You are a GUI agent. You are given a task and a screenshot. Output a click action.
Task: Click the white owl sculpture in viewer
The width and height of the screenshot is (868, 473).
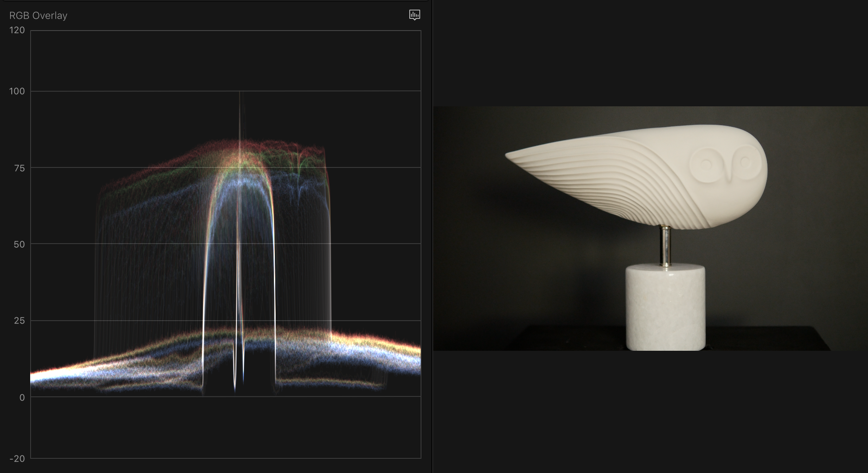coord(637,177)
